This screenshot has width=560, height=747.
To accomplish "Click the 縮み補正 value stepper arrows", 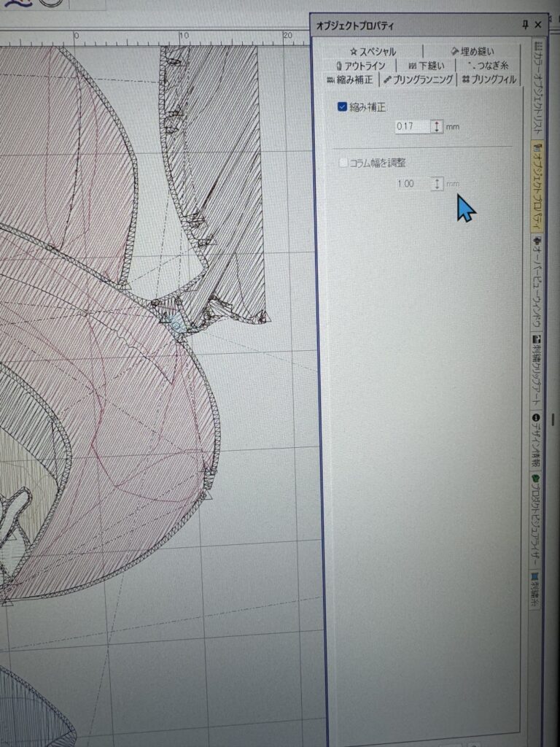I will (437, 127).
